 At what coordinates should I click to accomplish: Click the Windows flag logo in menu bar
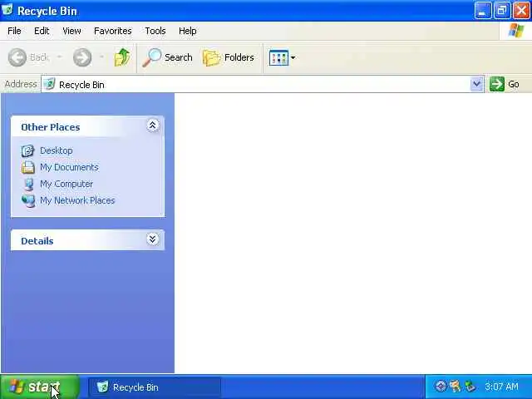[x=515, y=31]
